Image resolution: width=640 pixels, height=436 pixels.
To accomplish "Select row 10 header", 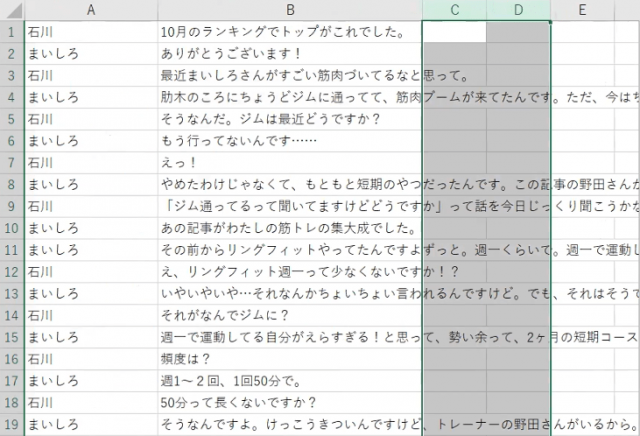I will point(10,228).
